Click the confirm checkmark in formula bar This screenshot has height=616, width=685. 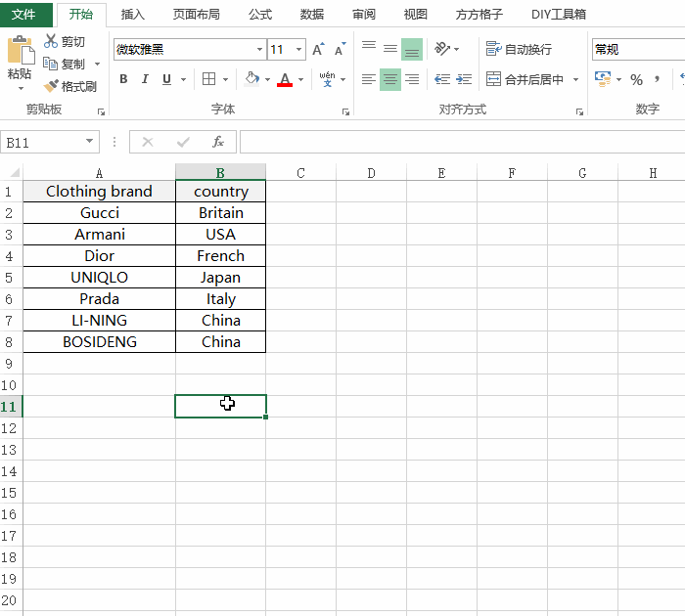tap(183, 142)
